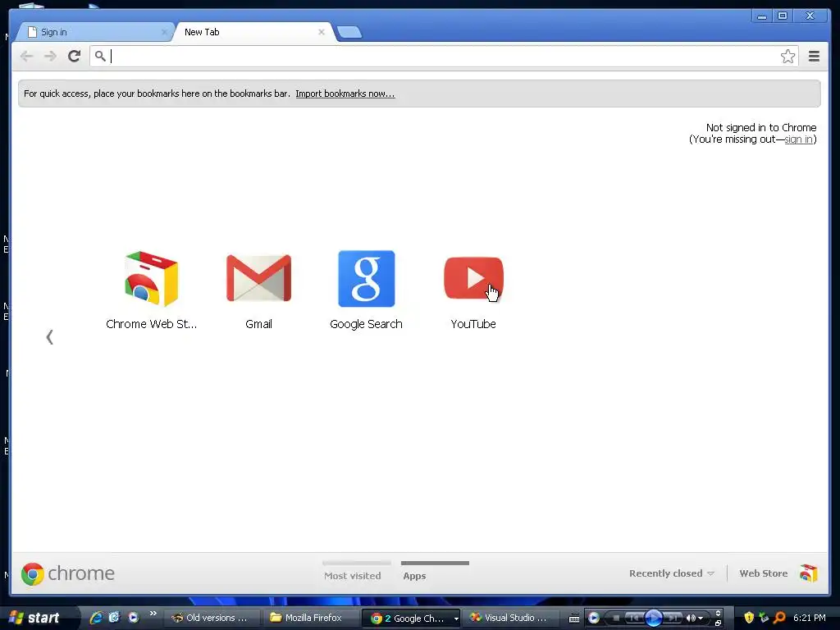840x630 pixels.
Task: Open the Mozilla Firefox folder taskbar button
Action: click(309, 618)
